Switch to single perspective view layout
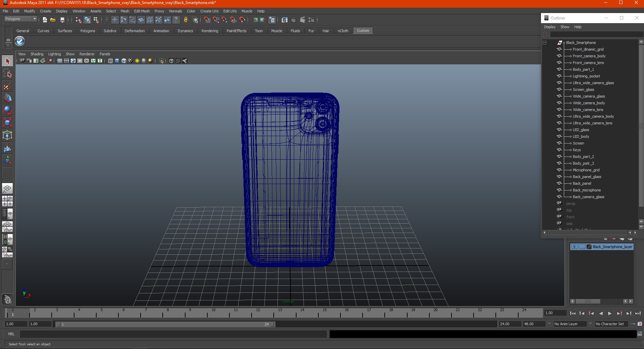Image resolution: width=644 pixels, height=349 pixels. [x=7, y=188]
